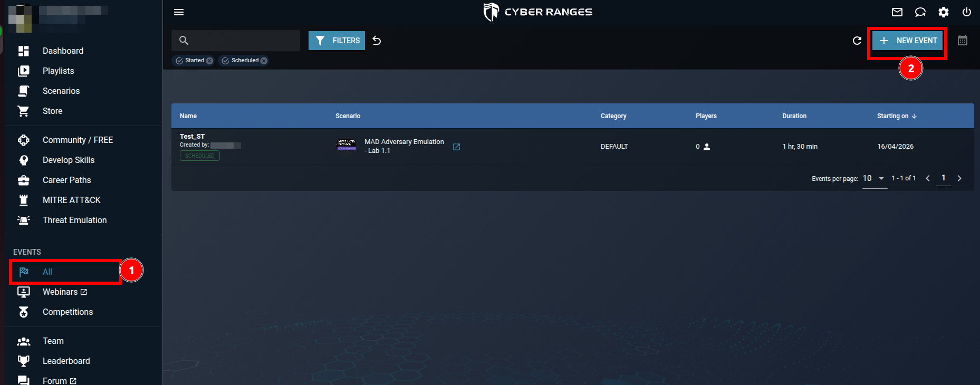Open scenario link icon beside MAD Adversary Emulation

pos(457,147)
